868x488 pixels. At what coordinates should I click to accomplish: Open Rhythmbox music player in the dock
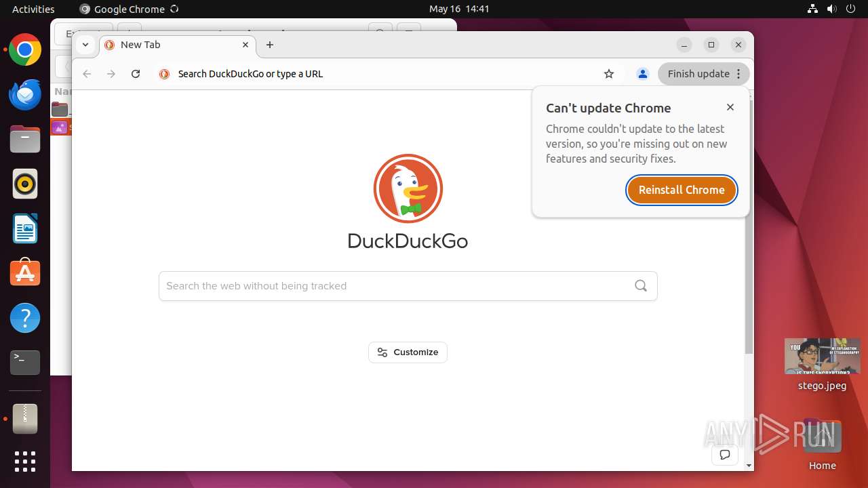coord(25,184)
